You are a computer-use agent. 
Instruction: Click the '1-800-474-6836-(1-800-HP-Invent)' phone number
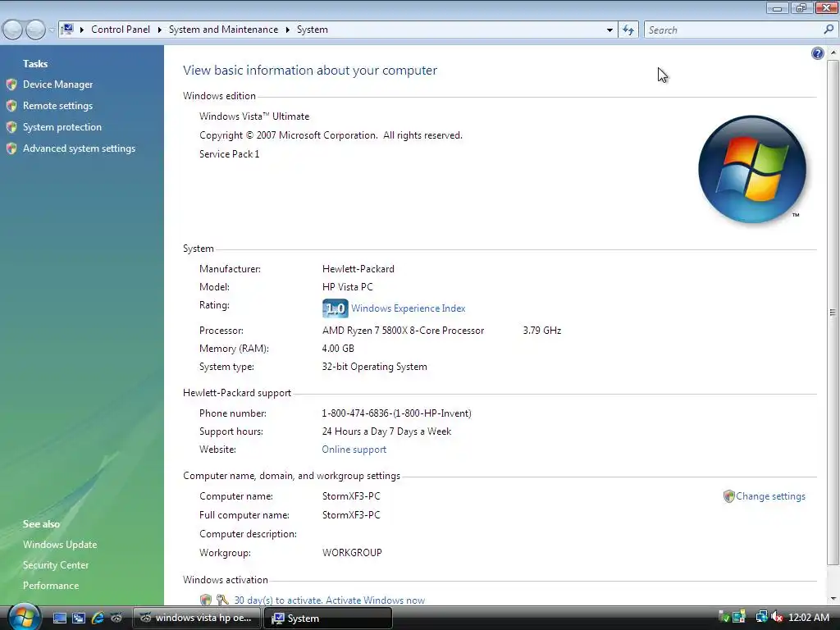pyautogui.click(x=396, y=413)
